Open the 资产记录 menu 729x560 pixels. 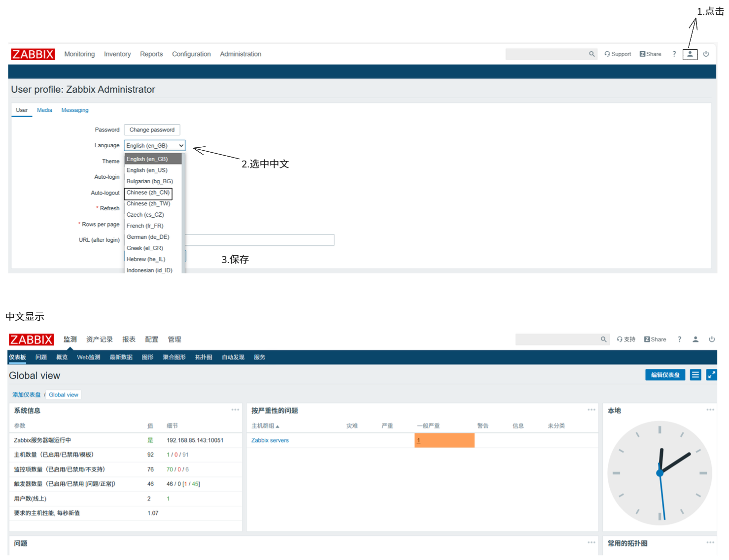(x=100, y=339)
